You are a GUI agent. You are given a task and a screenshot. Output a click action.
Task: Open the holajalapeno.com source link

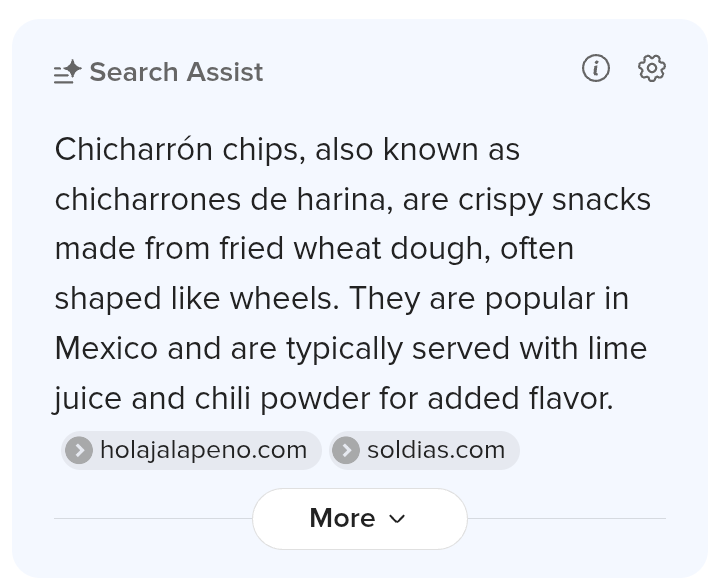point(203,450)
